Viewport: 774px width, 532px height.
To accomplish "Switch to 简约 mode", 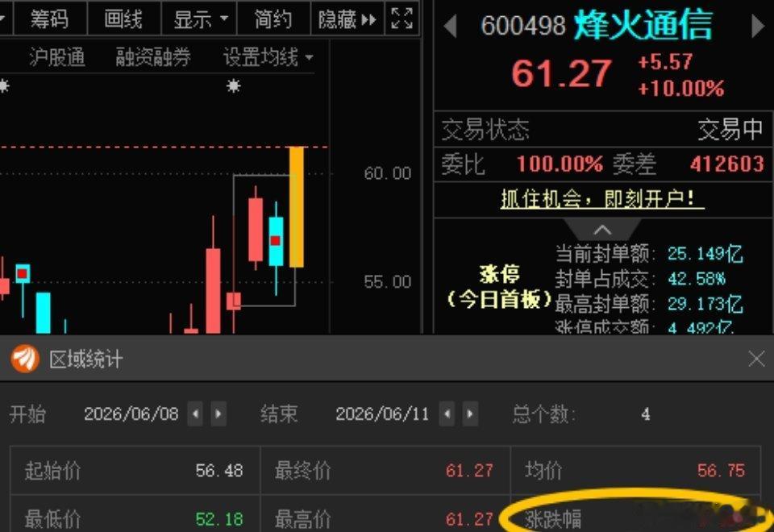I will coord(273,19).
